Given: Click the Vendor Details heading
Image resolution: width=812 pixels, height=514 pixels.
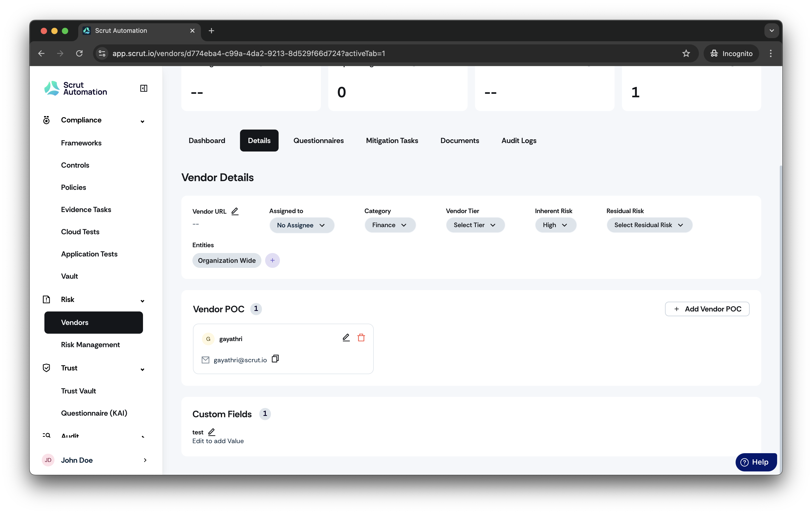Looking at the screenshot, I should tap(218, 177).
